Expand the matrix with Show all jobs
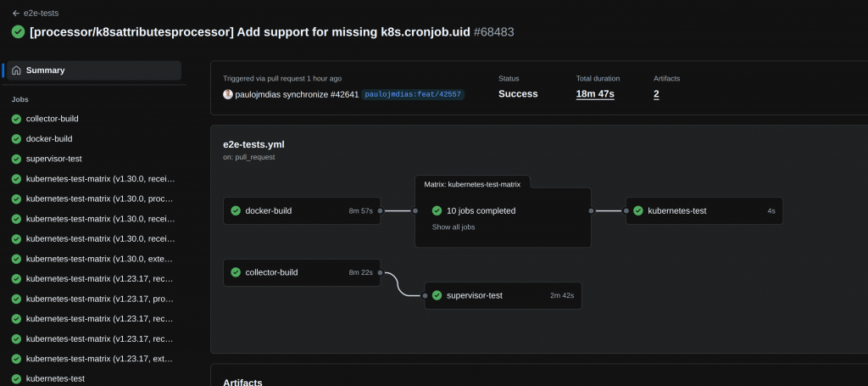This screenshot has width=868, height=386. coord(453,227)
